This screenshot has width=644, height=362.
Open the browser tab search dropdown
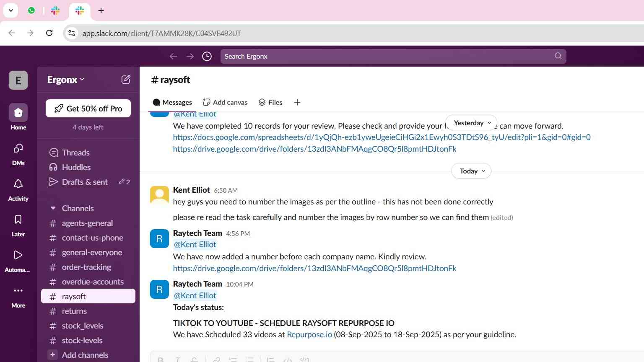[10, 10]
